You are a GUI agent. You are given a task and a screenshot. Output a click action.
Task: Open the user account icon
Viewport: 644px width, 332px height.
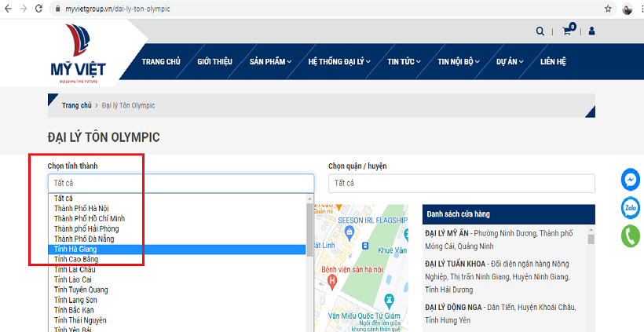pyautogui.click(x=591, y=31)
